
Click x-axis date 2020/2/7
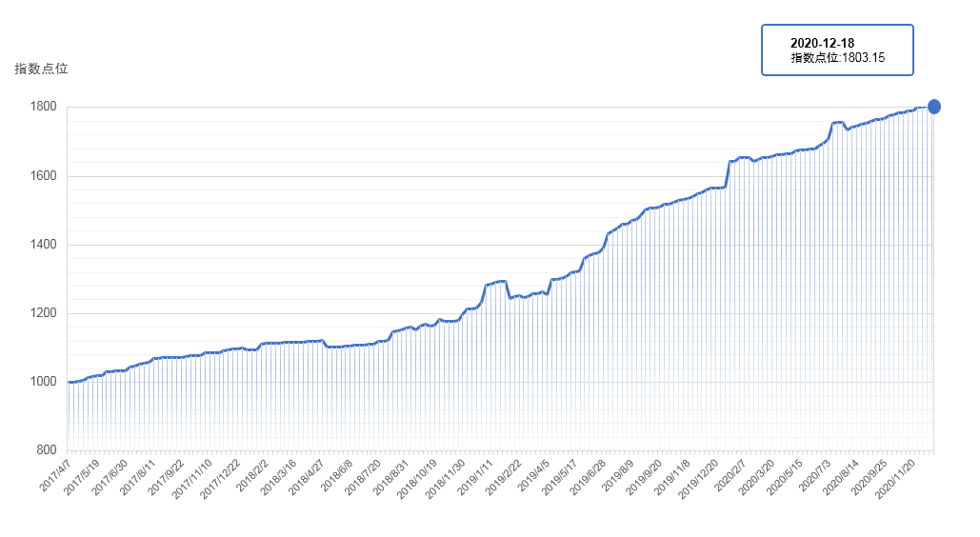[x=730, y=475]
